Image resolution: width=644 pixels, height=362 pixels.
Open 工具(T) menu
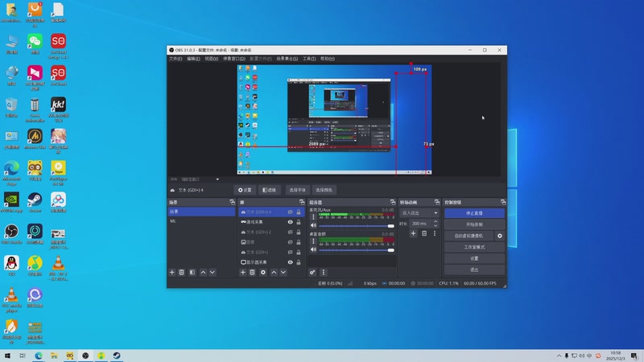[x=309, y=59]
